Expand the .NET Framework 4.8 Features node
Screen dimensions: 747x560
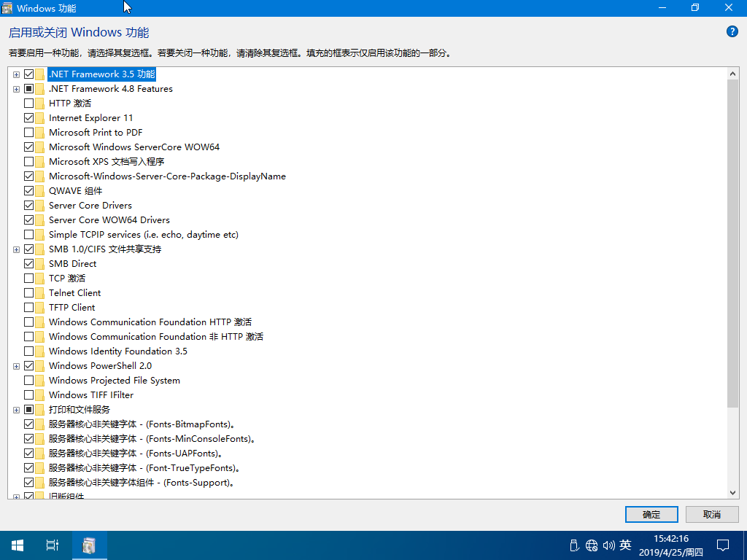[16, 90]
